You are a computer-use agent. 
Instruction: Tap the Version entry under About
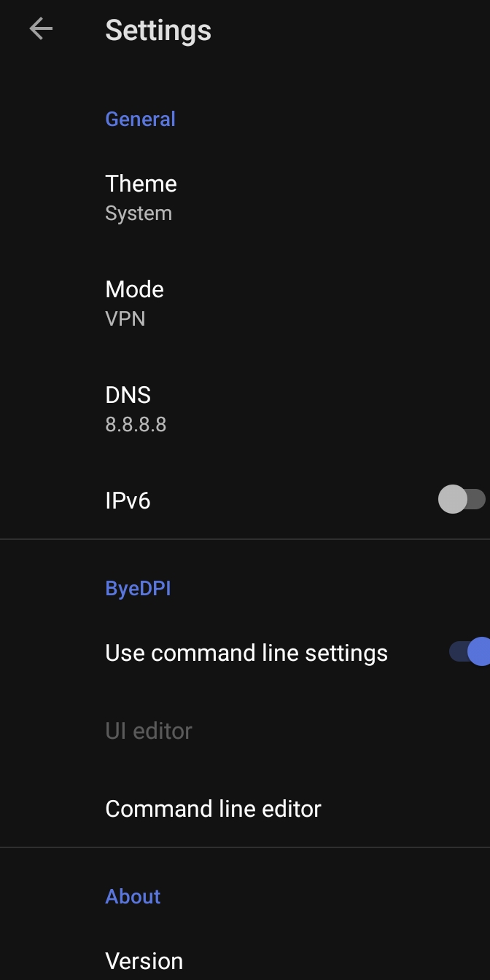coord(144,961)
